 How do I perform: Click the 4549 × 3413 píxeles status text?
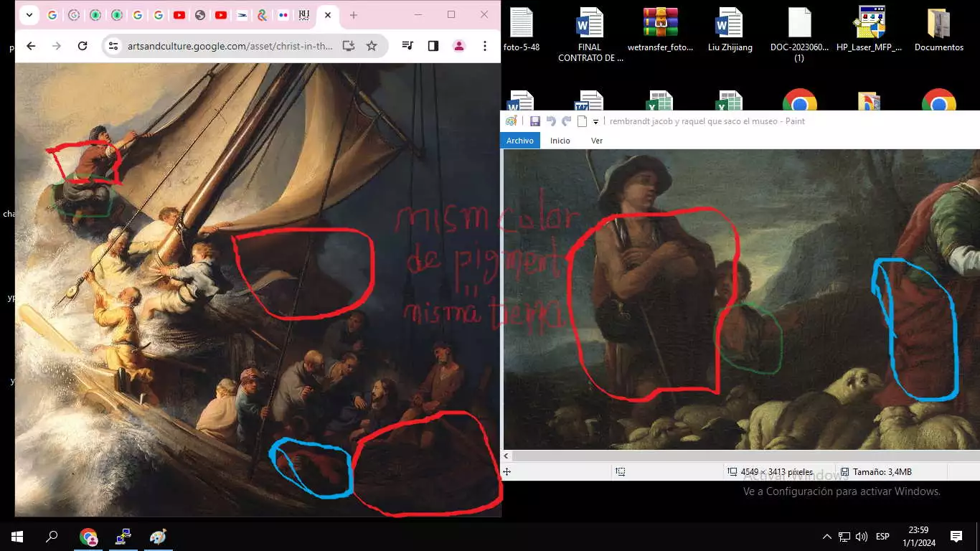(x=777, y=472)
